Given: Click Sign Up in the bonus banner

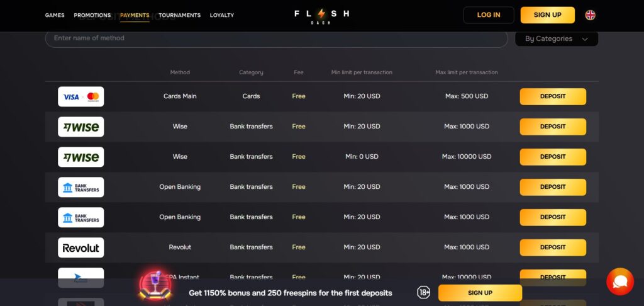Looking at the screenshot, I should click(480, 293).
